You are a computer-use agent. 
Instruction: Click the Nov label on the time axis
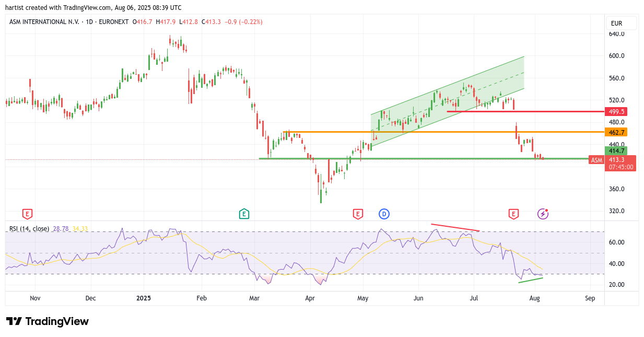coord(35,298)
